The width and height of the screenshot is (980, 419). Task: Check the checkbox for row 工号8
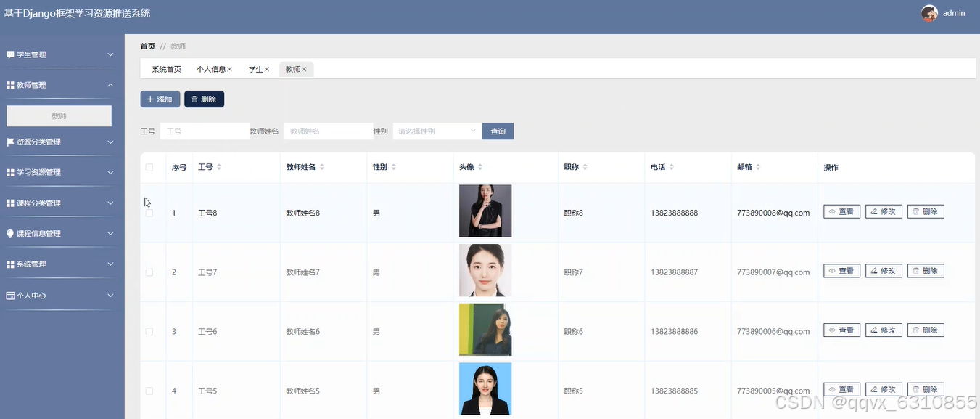click(149, 213)
